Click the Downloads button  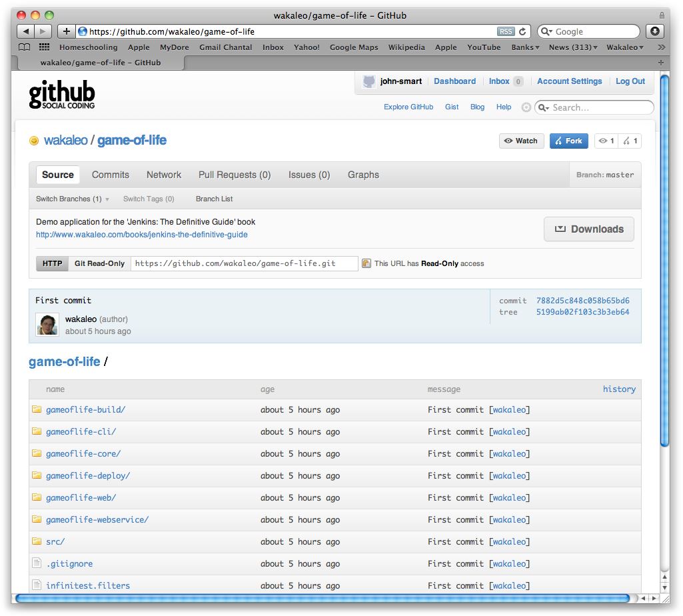[x=589, y=229]
